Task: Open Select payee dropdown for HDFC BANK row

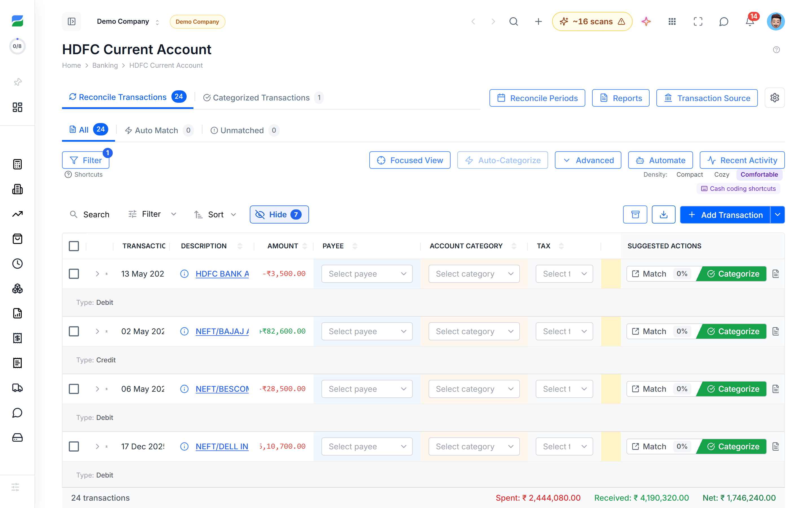Action: (x=367, y=274)
